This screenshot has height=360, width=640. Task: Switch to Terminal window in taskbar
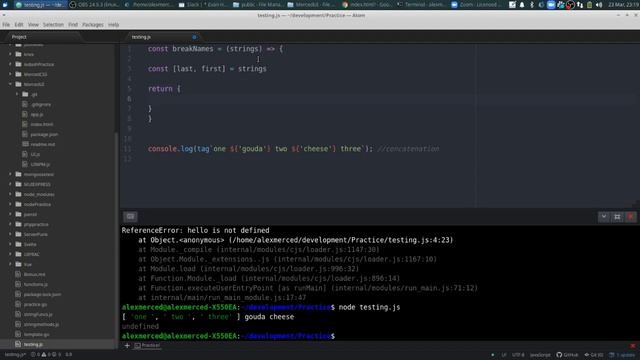(422, 5)
